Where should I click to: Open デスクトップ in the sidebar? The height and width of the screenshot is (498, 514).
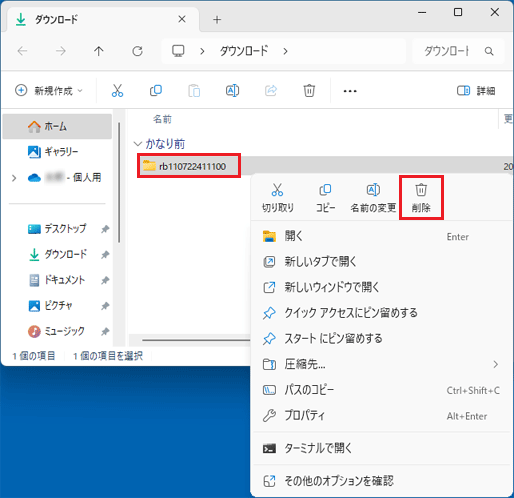coord(57,229)
